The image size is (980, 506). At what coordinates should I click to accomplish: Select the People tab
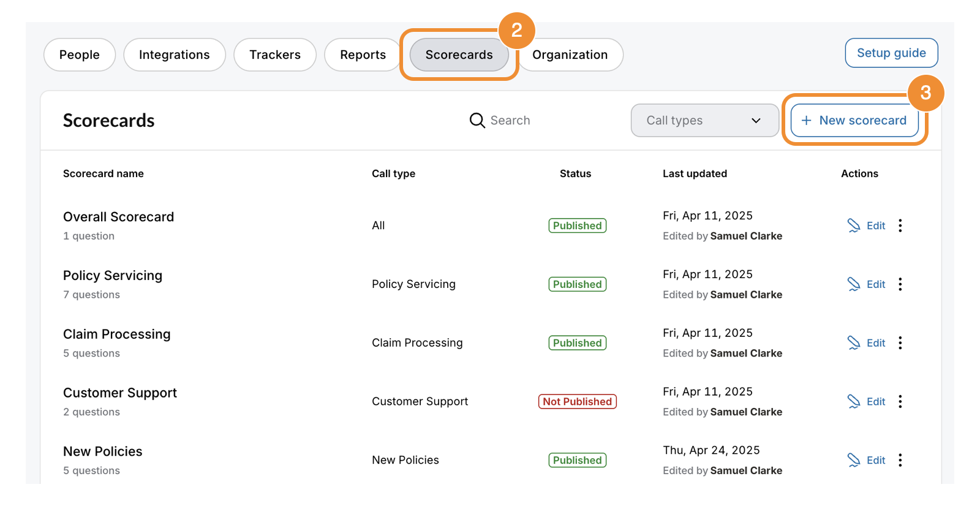pyautogui.click(x=80, y=55)
